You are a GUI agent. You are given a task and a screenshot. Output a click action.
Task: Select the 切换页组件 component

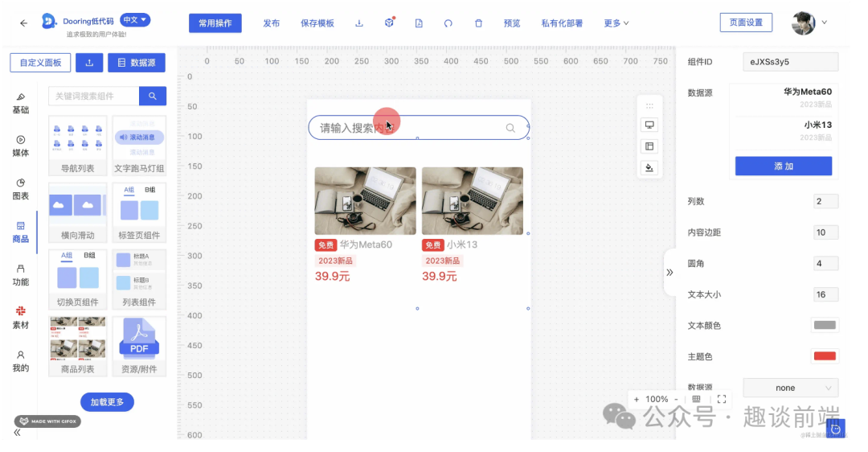click(x=77, y=280)
